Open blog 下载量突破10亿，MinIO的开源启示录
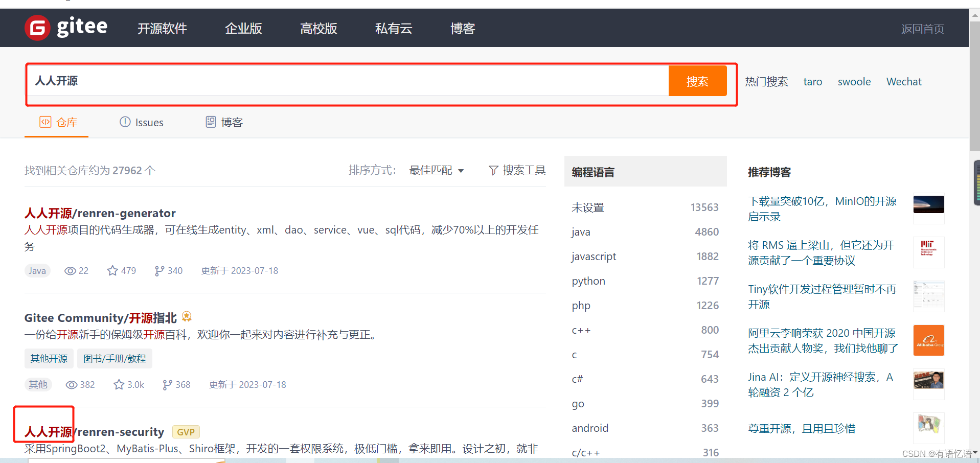 822,209
